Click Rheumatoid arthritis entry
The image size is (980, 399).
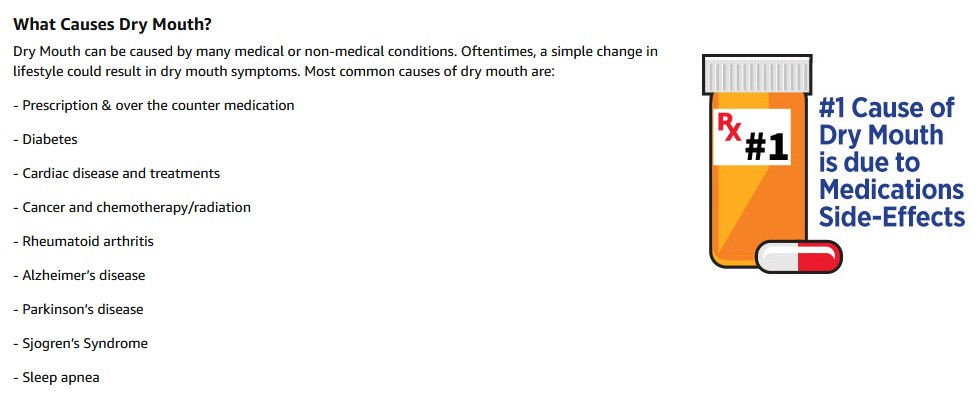point(83,241)
